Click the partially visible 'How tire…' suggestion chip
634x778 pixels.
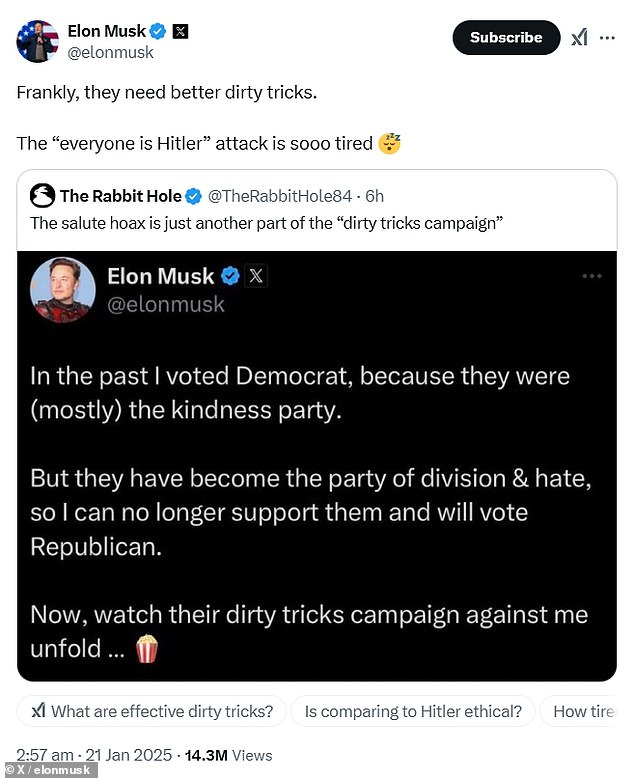[x=585, y=712]
